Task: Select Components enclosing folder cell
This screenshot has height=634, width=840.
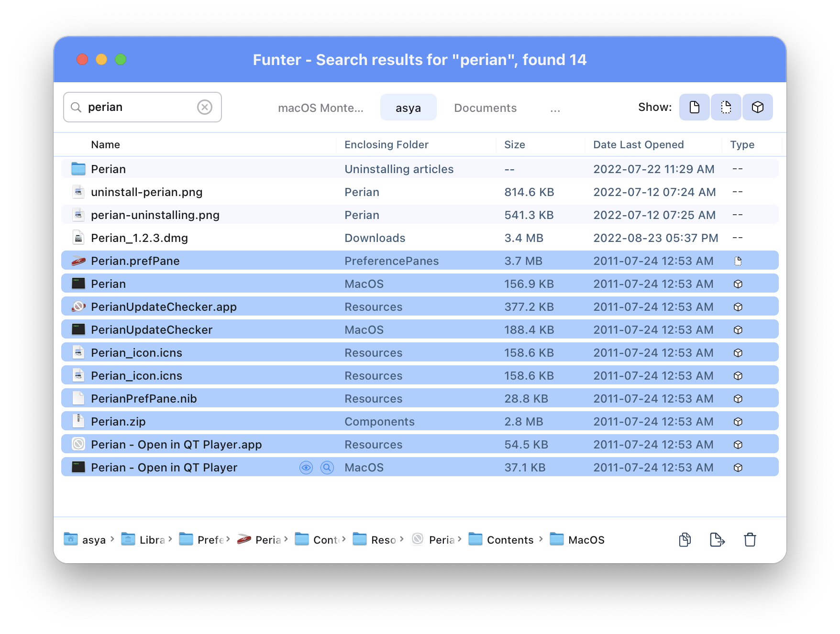Action: 379,421
